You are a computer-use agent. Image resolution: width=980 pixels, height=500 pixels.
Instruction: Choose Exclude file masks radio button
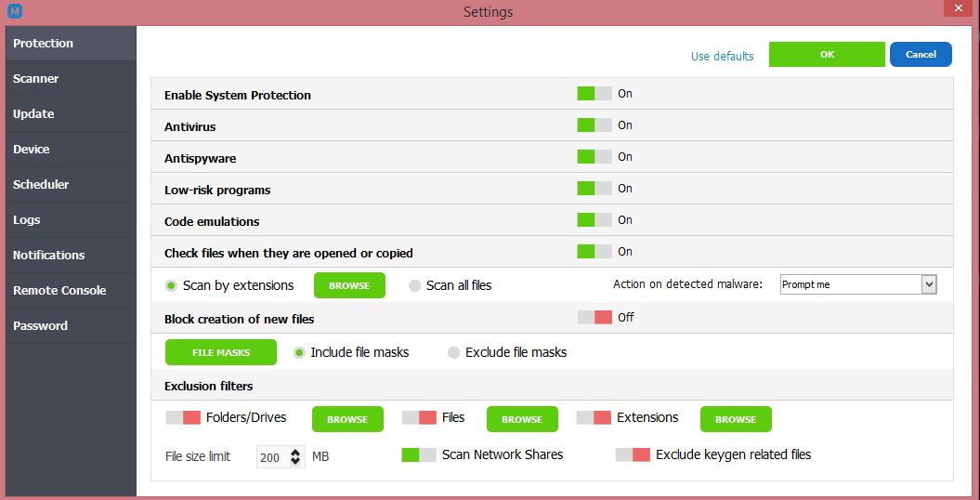(454, 353)
